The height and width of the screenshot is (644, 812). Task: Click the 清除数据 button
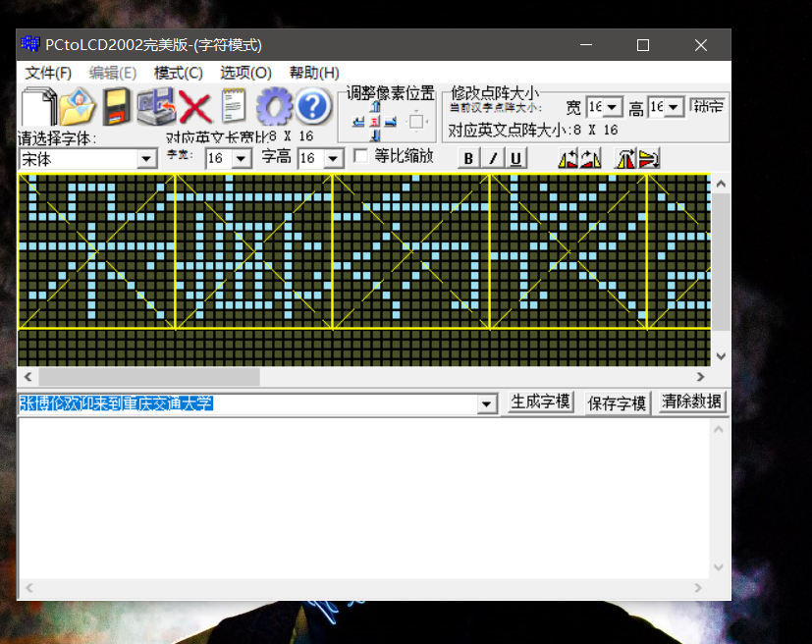pos(690,402)
